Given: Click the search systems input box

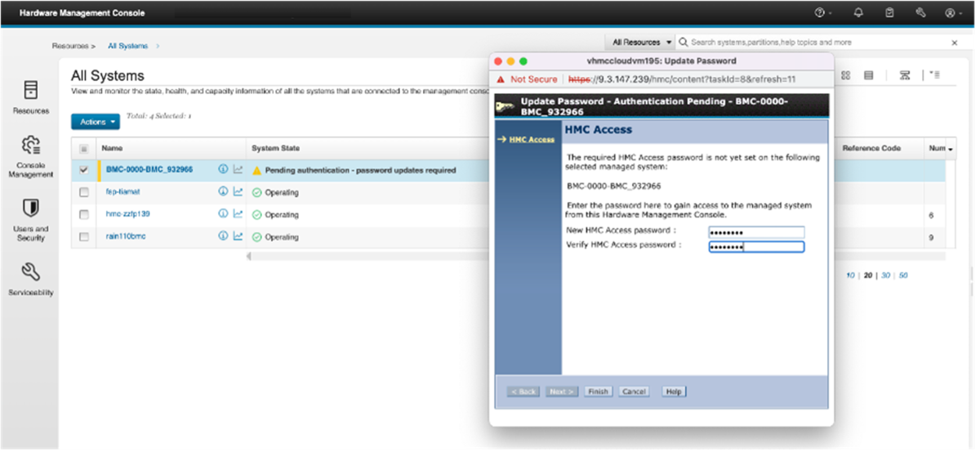Looking at the screenshot, I should coord(813,43).
